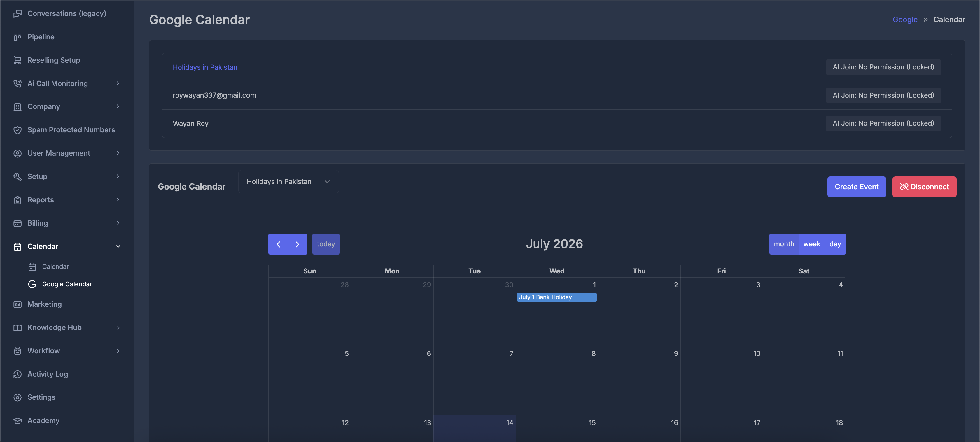Screen dimensions: 980x442
Task: Click the Reselling Setup cart icon
Action: 17,60
